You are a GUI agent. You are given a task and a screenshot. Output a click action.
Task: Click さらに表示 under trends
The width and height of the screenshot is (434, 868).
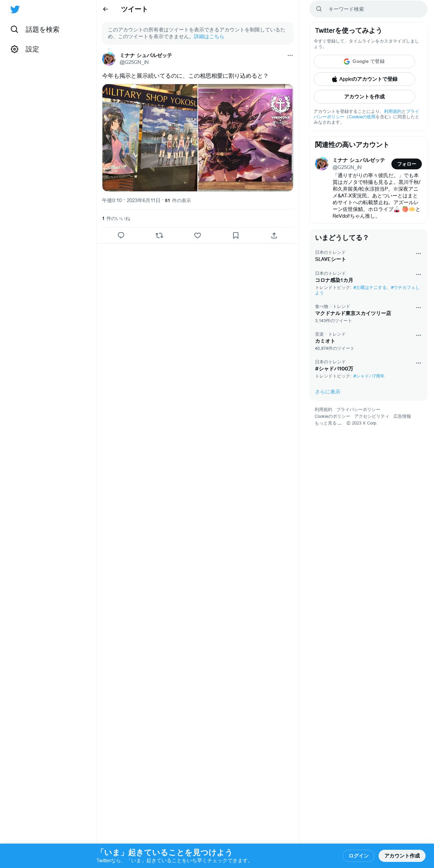click(328, 392)
